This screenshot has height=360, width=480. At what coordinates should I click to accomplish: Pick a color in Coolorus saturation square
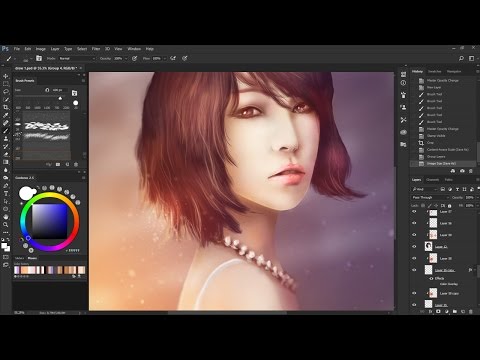coord(50,221)
